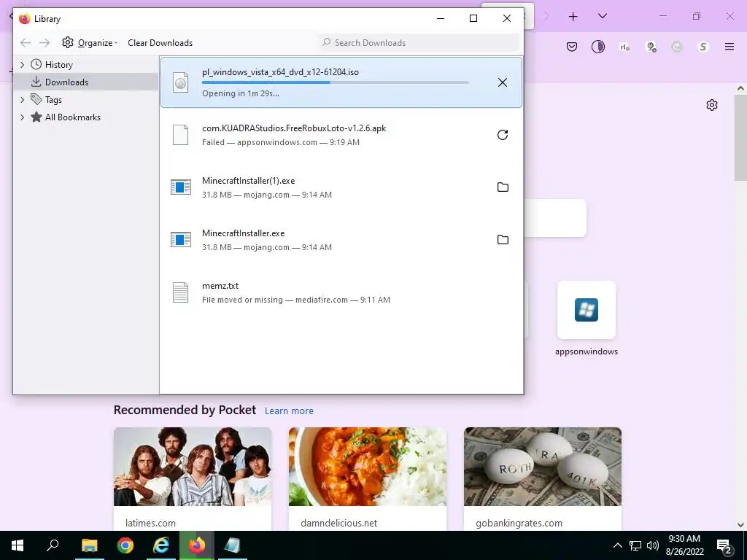747x560 pixels.
Task: Switch to Firefox on taskbar
Action: coord(197,545)
